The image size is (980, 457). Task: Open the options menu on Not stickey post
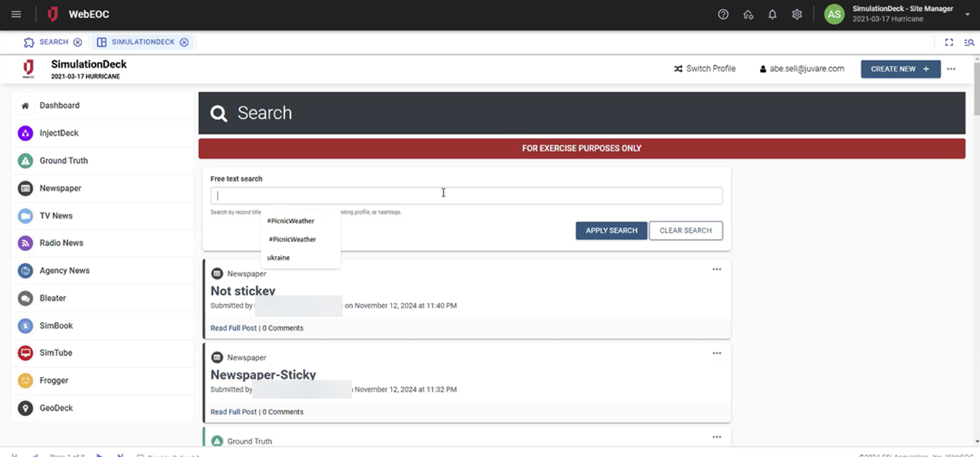pyautogui.click(x=716, y=270)
